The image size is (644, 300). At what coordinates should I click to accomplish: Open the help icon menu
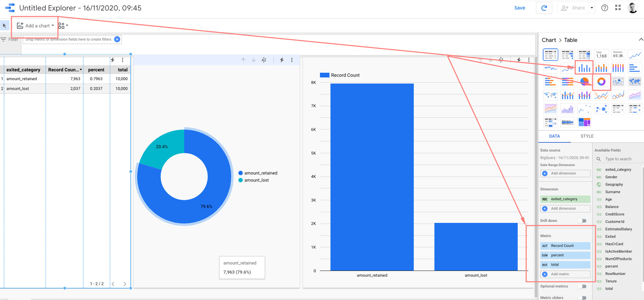(x=605, y=8)
